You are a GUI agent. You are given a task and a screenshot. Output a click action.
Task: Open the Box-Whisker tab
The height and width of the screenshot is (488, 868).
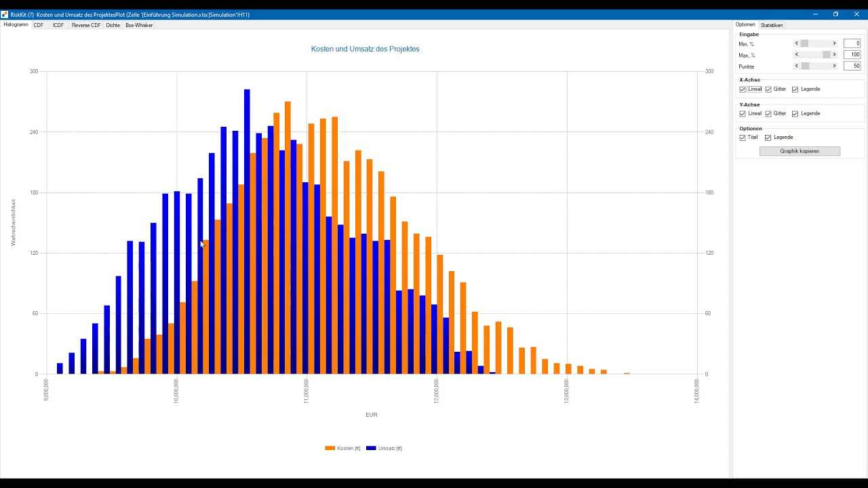point(139,25)
